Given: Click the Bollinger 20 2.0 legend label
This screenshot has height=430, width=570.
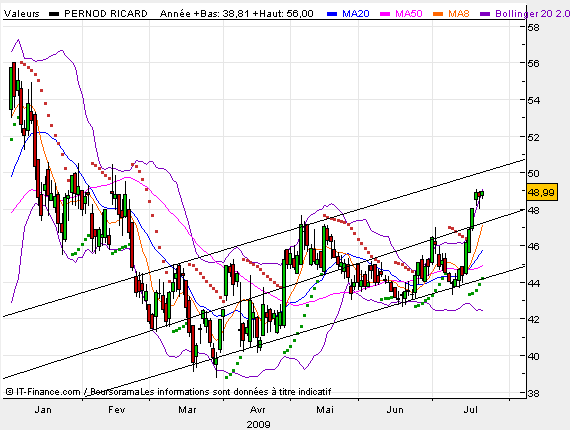Looking at the screenshot, I should coord(533,14).
